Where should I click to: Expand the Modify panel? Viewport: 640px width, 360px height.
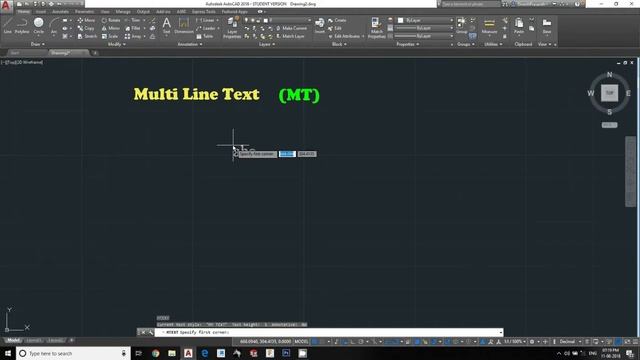click(x=116, y=44)
